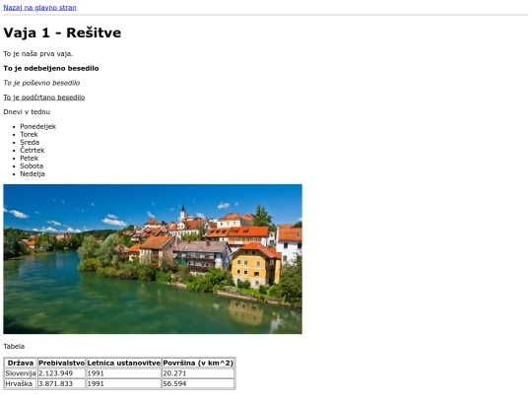The image size is (532, 399).
Task: Click the italic text "To je poševno besedilo"
Action: [41, 83]
